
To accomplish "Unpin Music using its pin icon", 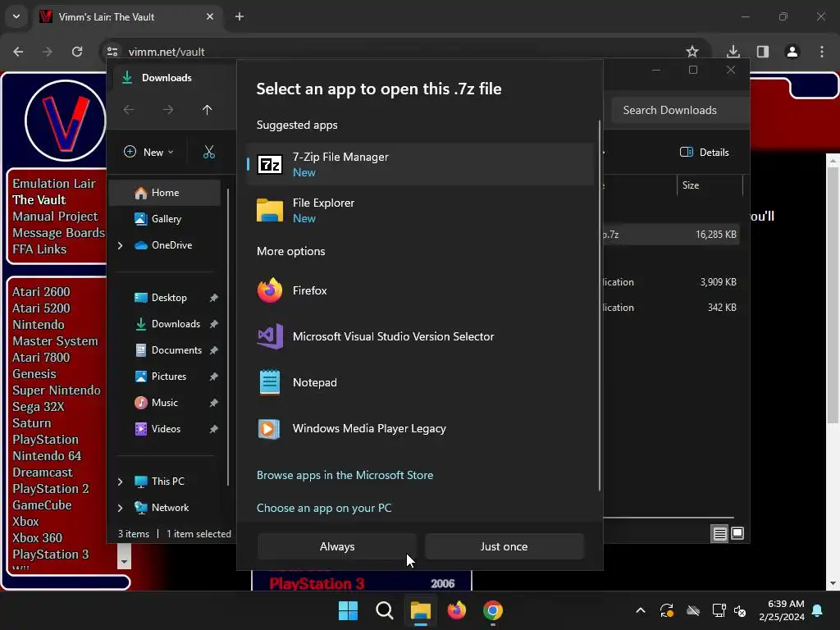I will tap(214, 403).
